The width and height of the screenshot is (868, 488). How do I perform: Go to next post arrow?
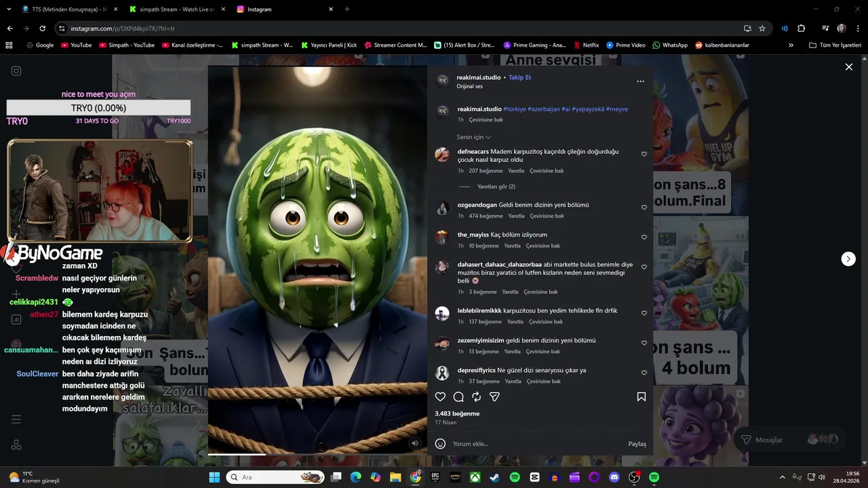click(848, 259)
